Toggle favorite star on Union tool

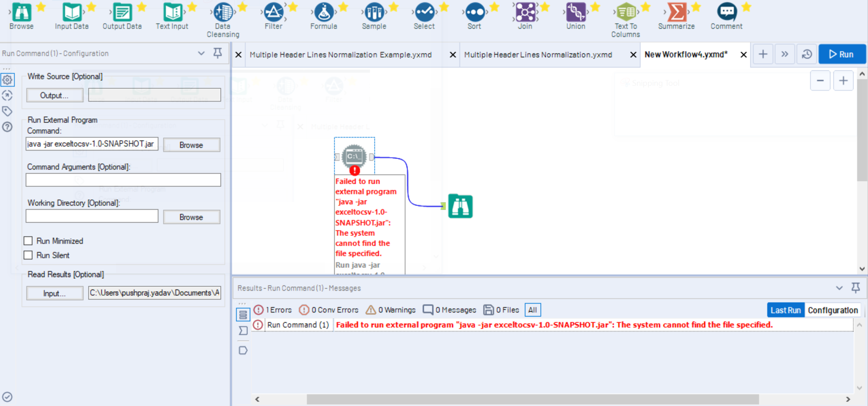click(595, 6)
